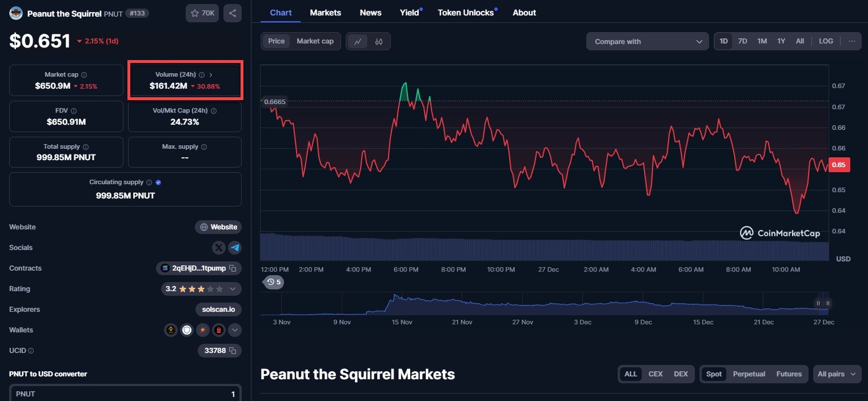The width and height of the screenshot is (868, 401).
Task: Add PNUT to watchlist via star button
Action: click(x=202, y=13)
